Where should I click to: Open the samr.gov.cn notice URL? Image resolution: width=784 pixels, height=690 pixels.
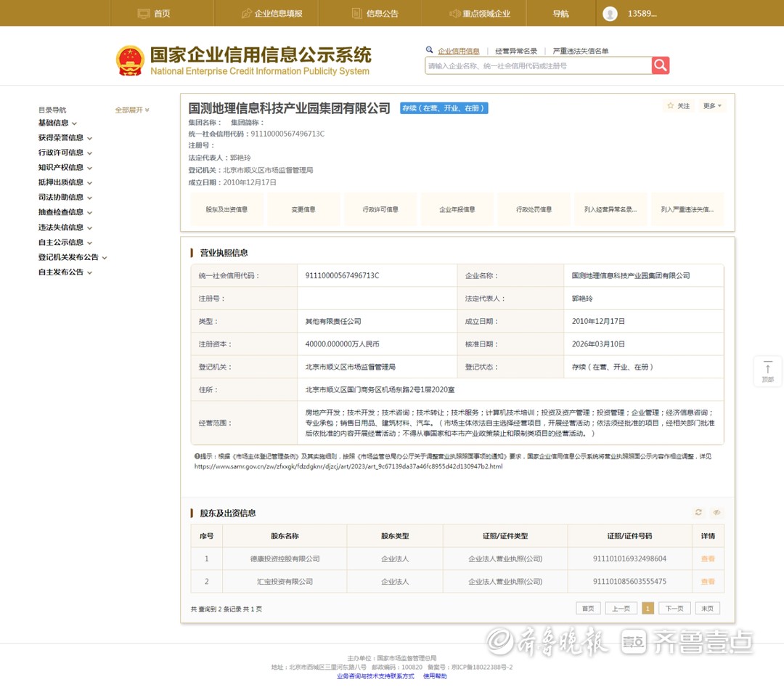coord(348,466)
